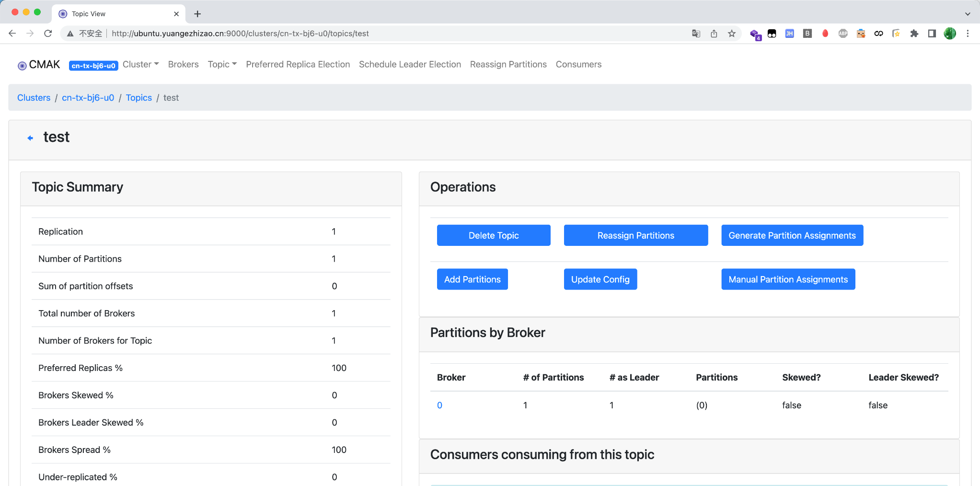Click Total number of Brokers label
Image resolution: width=980 pixels, height=486 pixels.
pos(86,313)
